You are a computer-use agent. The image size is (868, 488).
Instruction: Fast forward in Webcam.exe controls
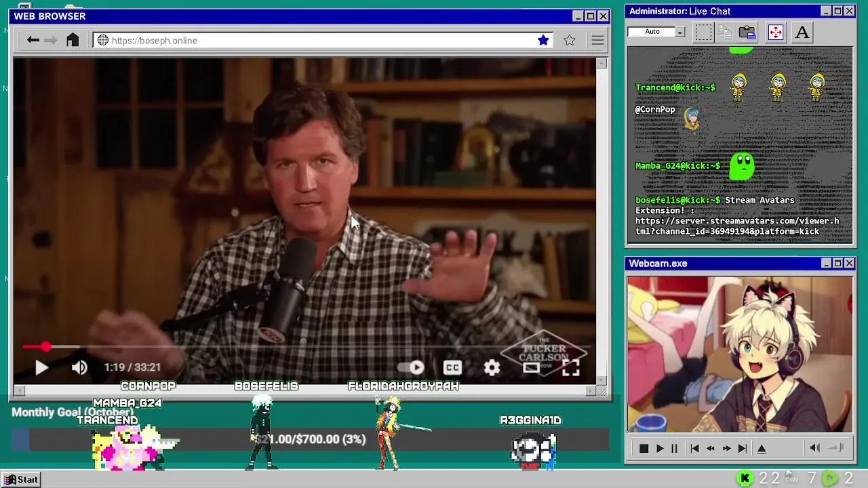(x=726, y=449)
